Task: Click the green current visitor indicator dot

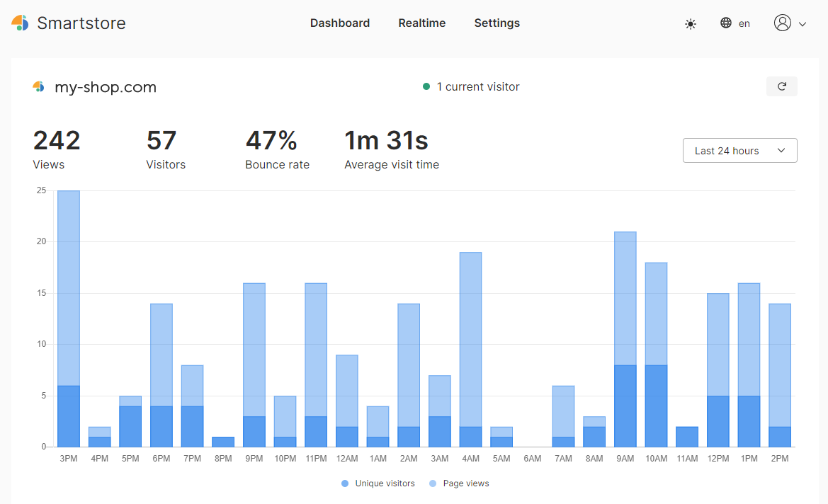Action: coord(425,86)
